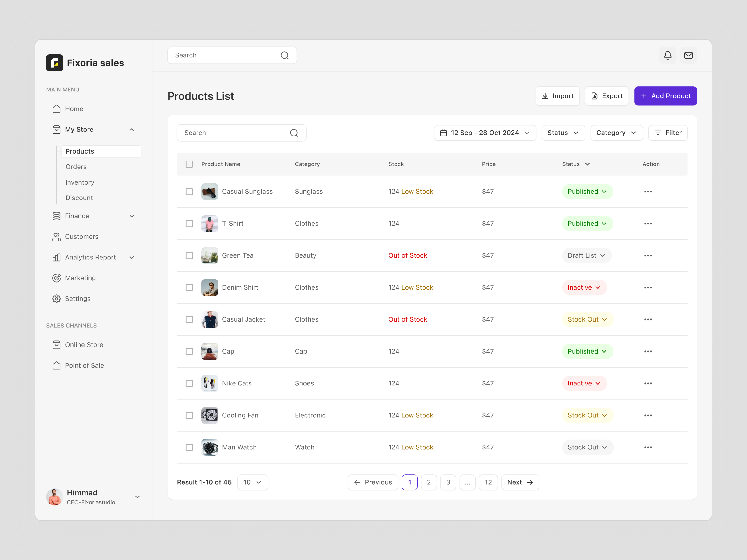Check the checkbox for Casual Sunglass
Viewport: 747px width, 560px height.
click(x=189, y=191)
